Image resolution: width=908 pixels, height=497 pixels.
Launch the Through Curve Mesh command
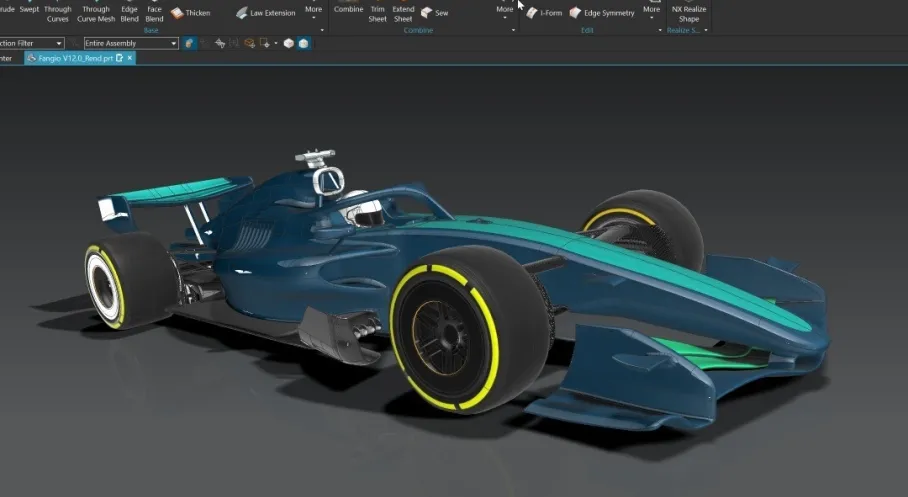pos(96,14)
